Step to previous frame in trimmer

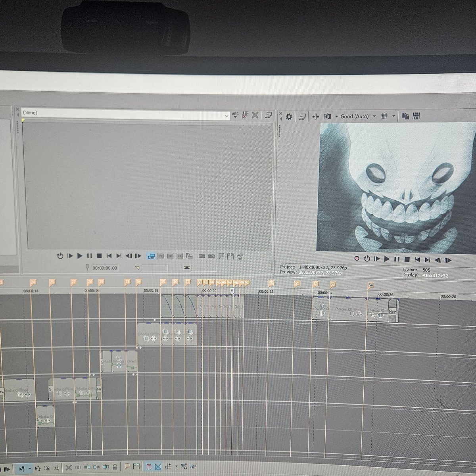coord(129,256)
